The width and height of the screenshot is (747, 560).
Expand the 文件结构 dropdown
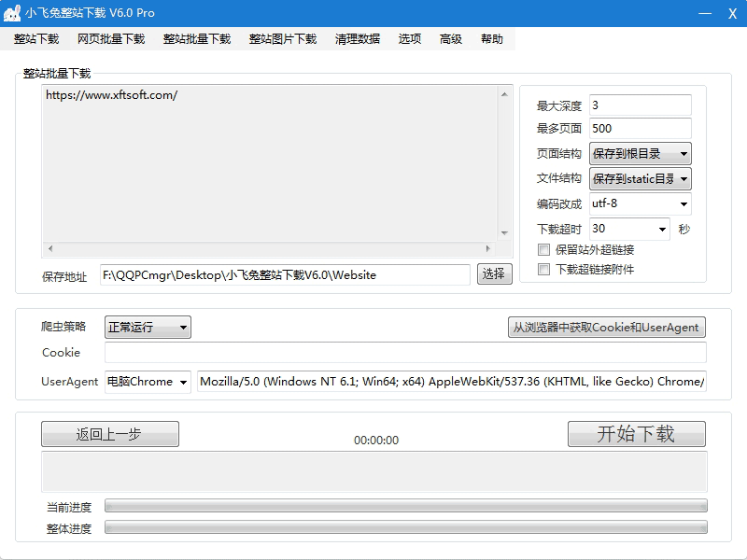[640, 178]
